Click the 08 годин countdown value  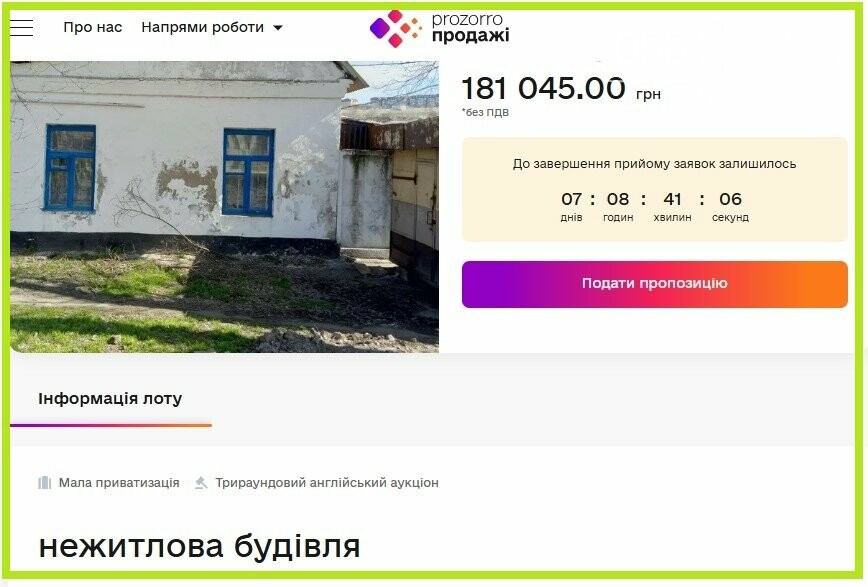click(x=618, y=207)
